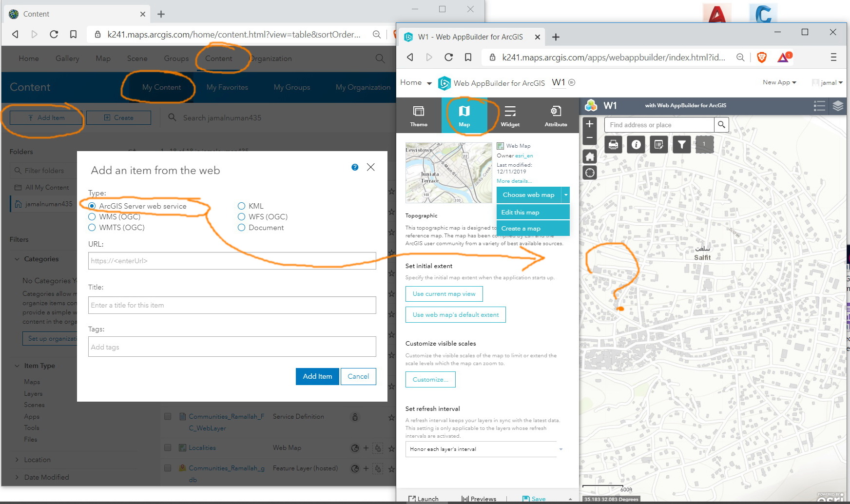Screen dimensions: 850x504
Task: Reload the Content browser window
Action: (x=54, y=34)
